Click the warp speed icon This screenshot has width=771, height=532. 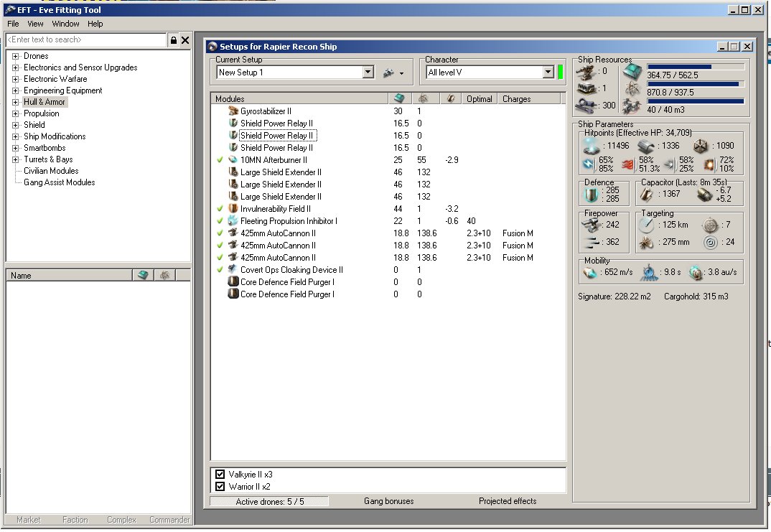coord(696,272)
